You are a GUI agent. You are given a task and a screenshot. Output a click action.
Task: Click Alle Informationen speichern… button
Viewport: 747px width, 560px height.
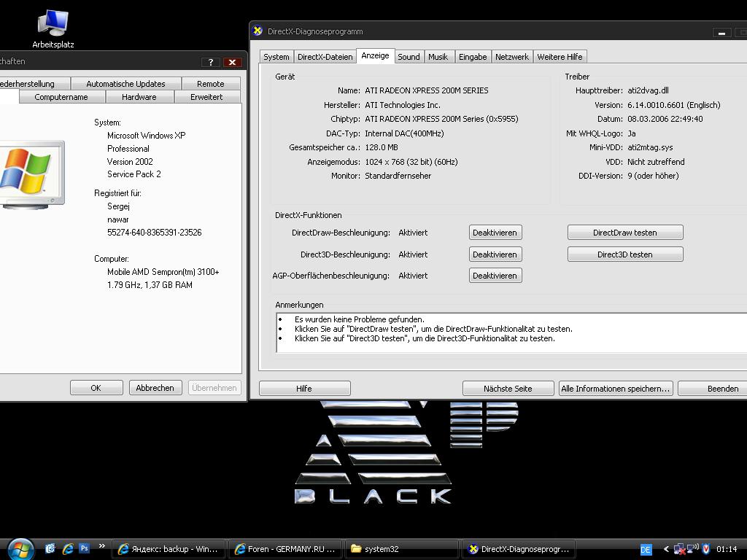[x=616, y=389]
